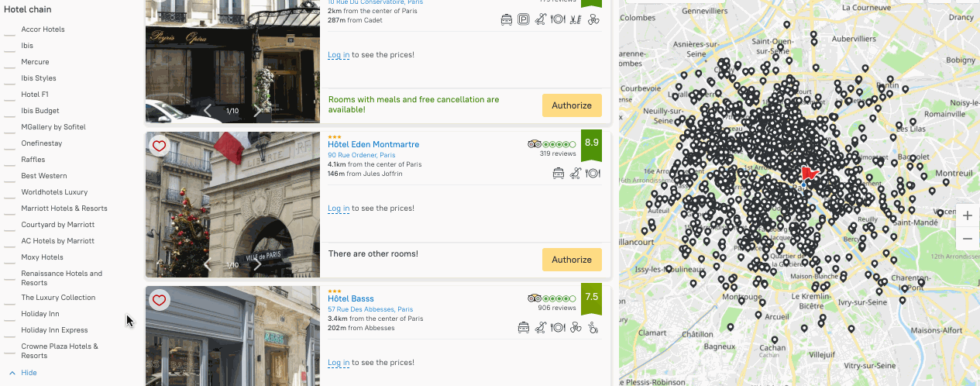Show previous photo of Hôtel Eden Montmartre

click(208, 265)
